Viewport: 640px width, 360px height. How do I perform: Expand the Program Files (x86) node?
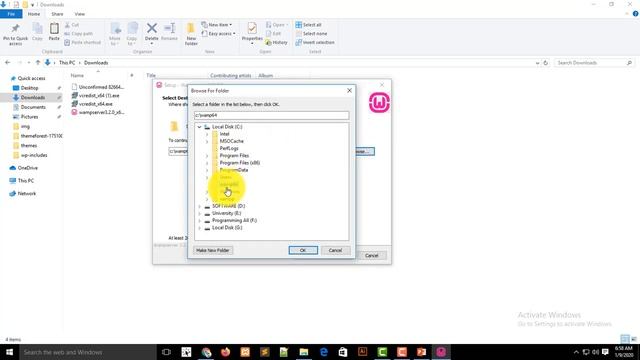tap(207, 163)
